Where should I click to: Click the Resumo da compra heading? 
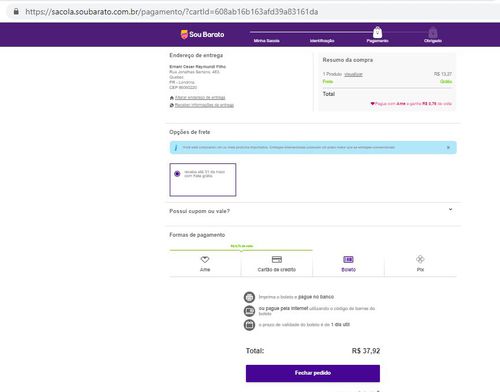[x=348, y=60]
